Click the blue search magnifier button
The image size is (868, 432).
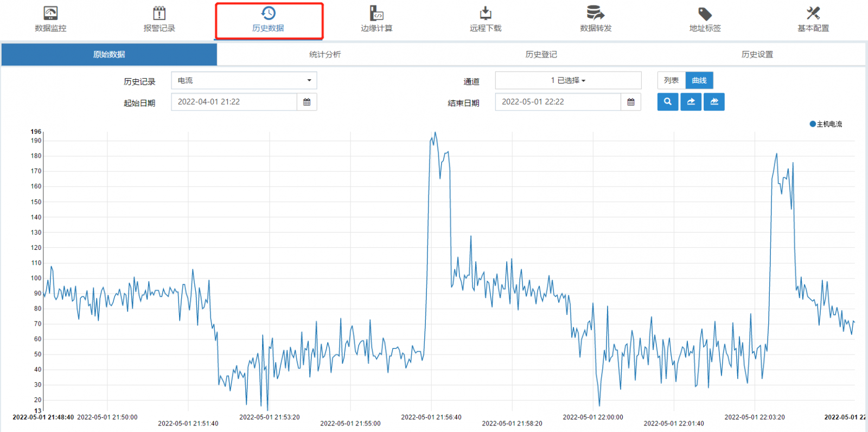668,102
